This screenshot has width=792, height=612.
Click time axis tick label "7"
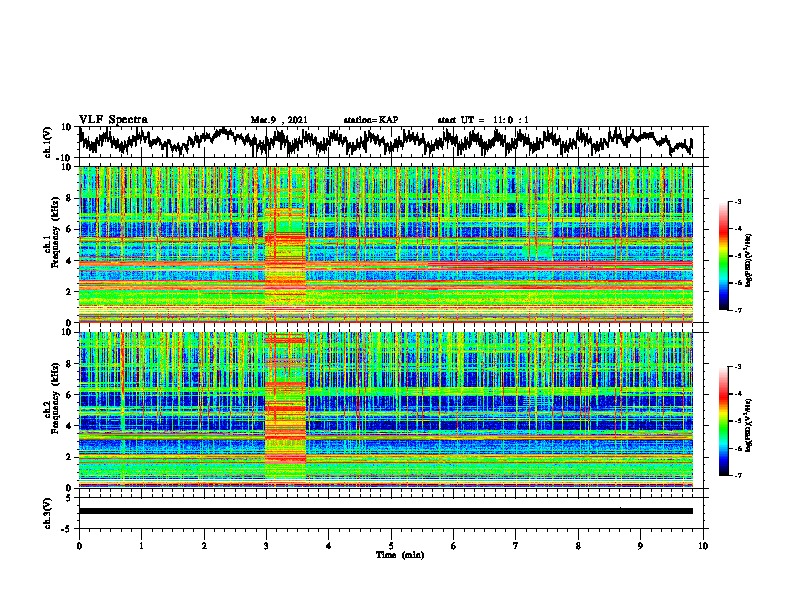(516, 546)
